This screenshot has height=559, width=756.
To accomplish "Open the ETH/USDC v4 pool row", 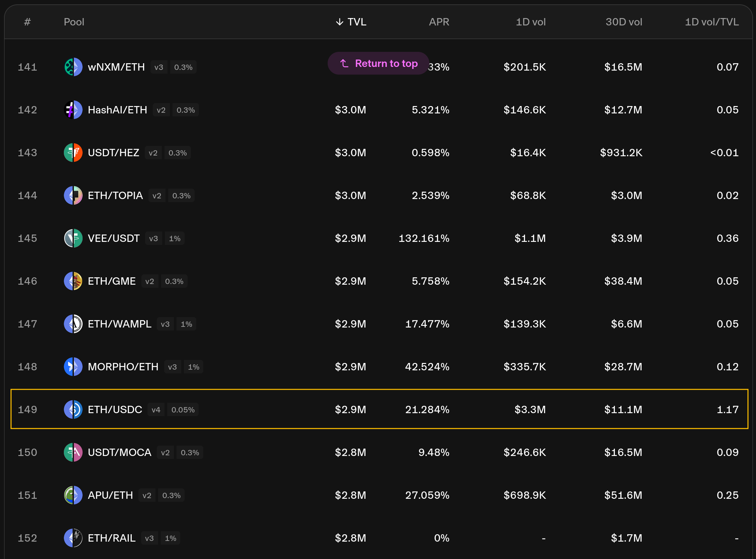I will [115, 409].
